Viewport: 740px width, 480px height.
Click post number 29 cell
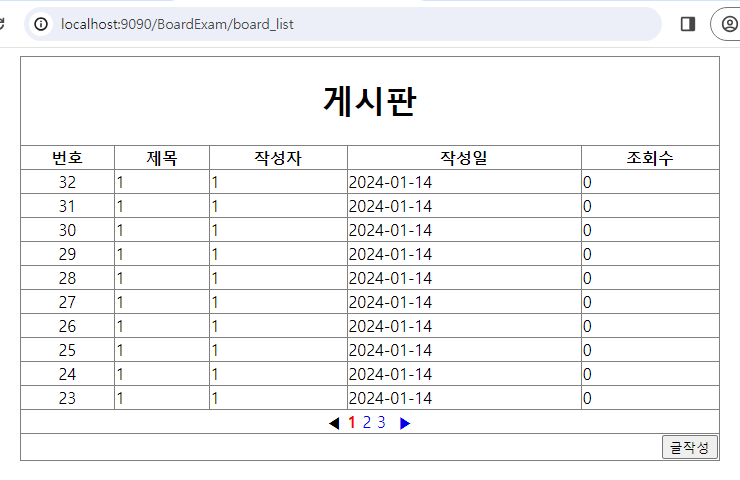(67, 254)
